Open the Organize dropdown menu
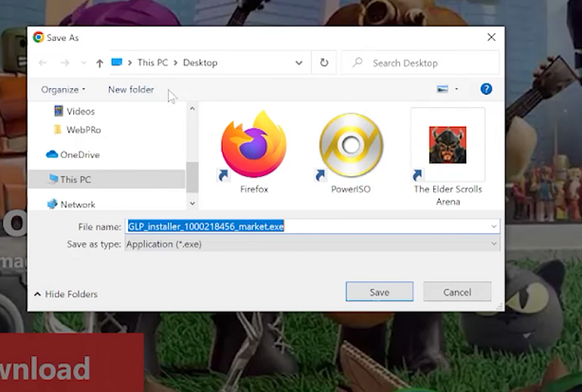This screenshot has height=392, width=582. tap(63, 90)
